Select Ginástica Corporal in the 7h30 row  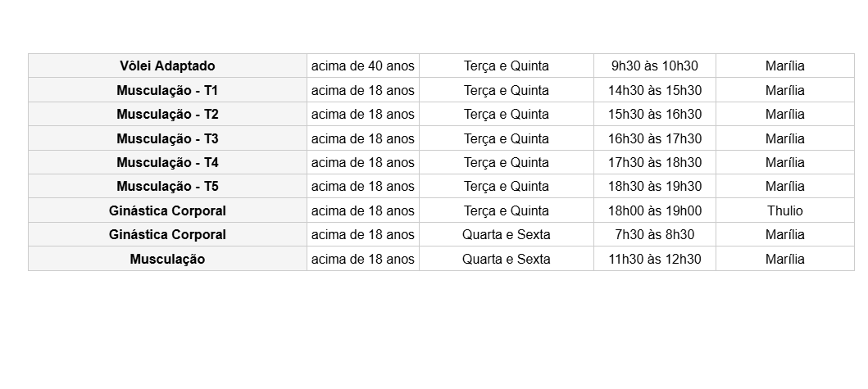(x=167, y=234)
